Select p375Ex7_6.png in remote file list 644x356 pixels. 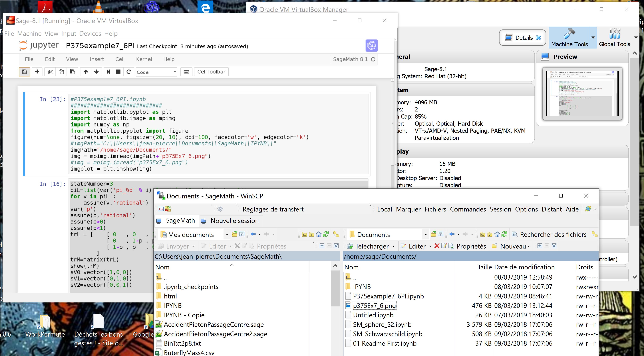(374, 306)
